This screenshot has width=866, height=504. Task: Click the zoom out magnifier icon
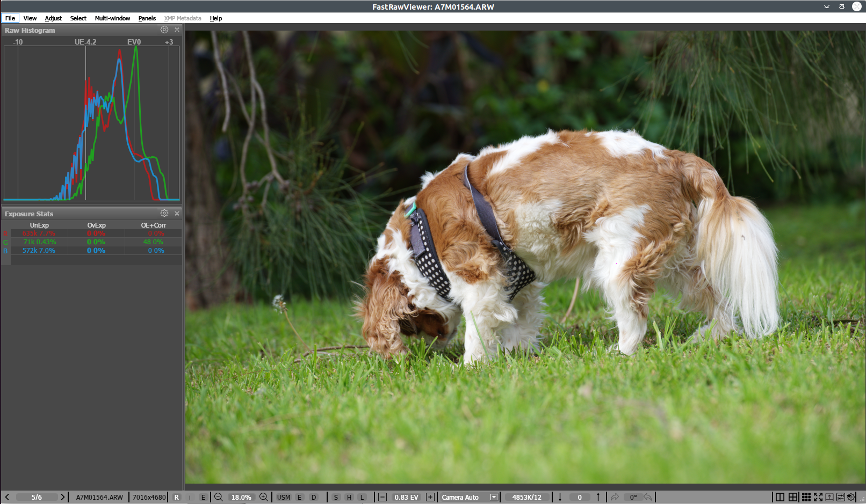(x=219, y=497)
